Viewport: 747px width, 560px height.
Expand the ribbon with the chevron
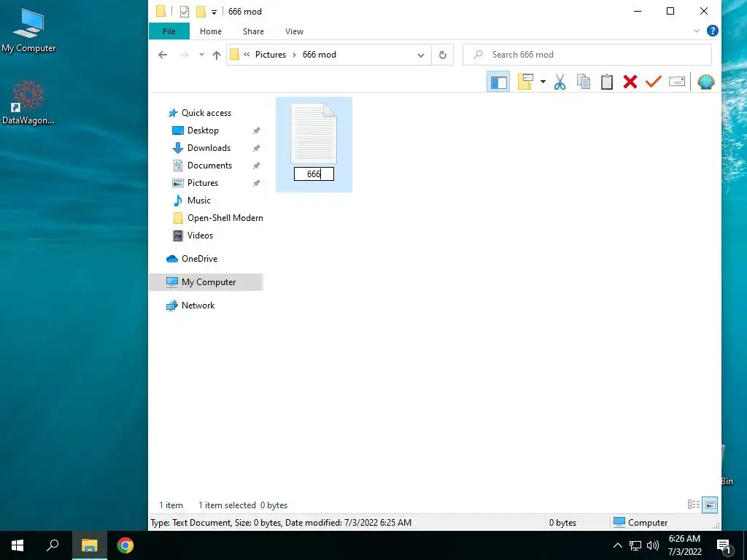697,31
